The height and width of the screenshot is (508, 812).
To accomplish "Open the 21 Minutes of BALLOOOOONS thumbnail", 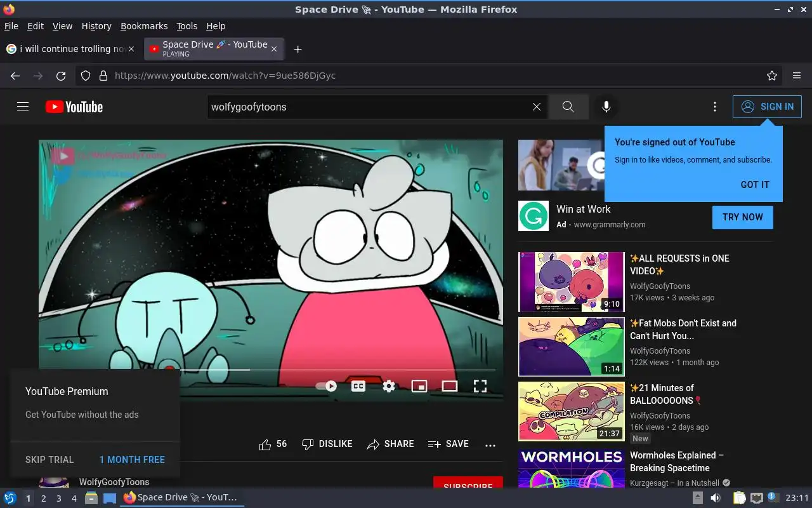I will pyautogui.click(x=572, y=411).
